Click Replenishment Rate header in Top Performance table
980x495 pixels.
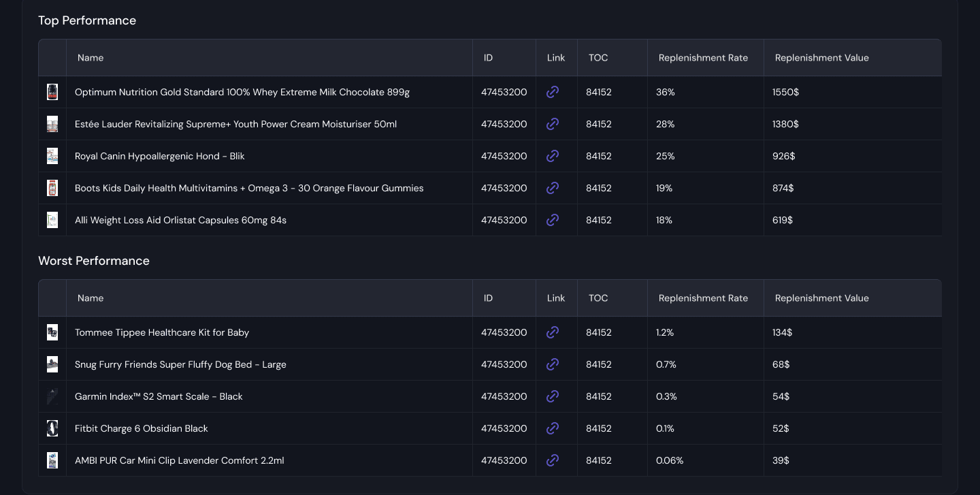703,58
